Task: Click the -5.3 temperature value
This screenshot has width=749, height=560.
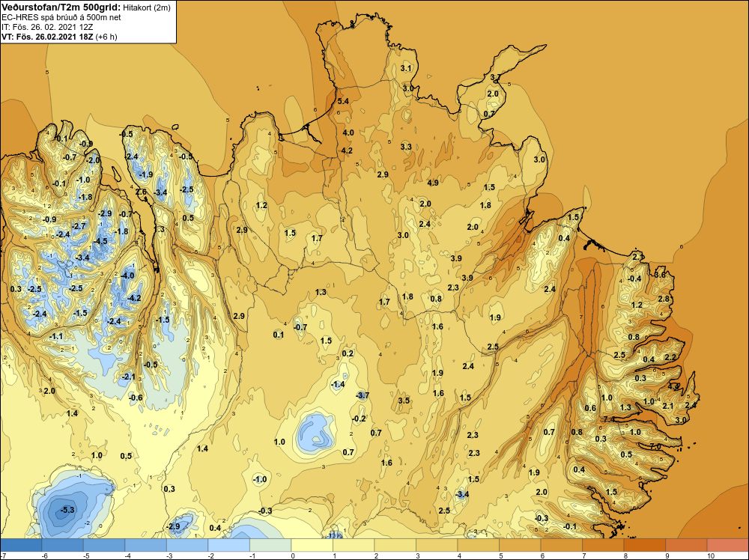Action: [x=67, y=510]
